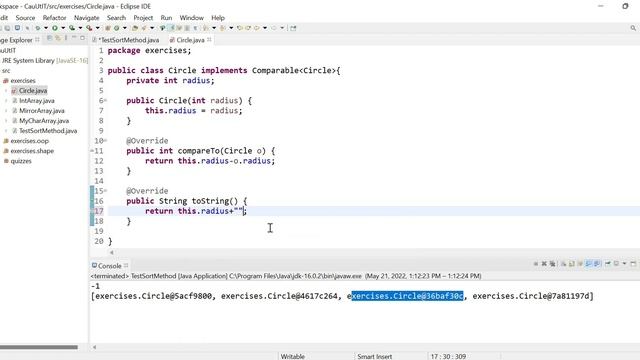
Task: Click the Open Type icon in toolbar
Action: [x=135, y=28]
